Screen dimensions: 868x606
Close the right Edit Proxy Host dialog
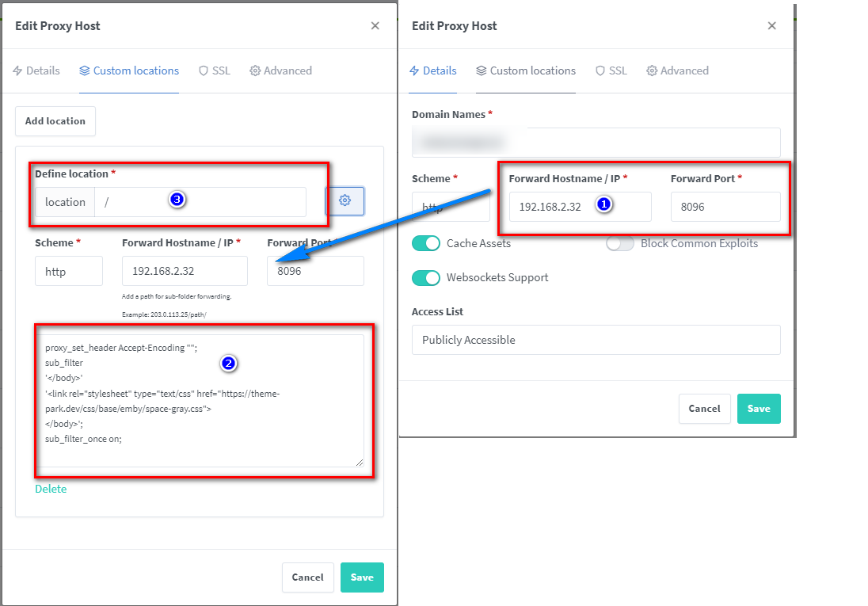coord(771,25)
